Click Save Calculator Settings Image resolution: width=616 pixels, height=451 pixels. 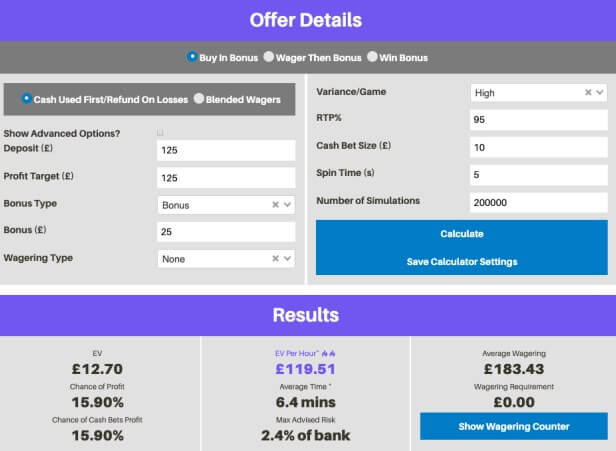pyautogui.click(x=461, y=262)
